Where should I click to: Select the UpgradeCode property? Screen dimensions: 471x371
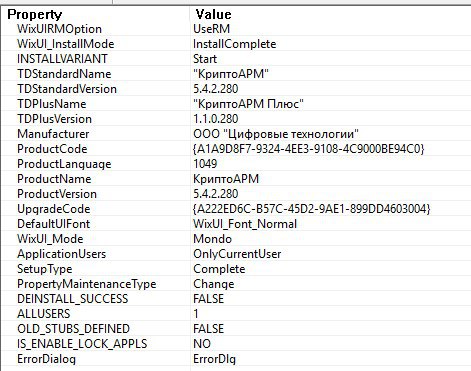coord(54,209)
